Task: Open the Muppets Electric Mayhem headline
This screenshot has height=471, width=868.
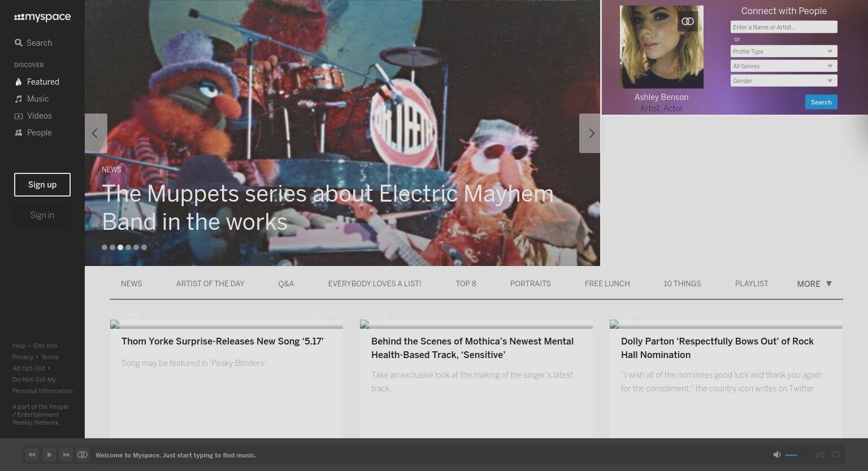Action: point(328,208)
